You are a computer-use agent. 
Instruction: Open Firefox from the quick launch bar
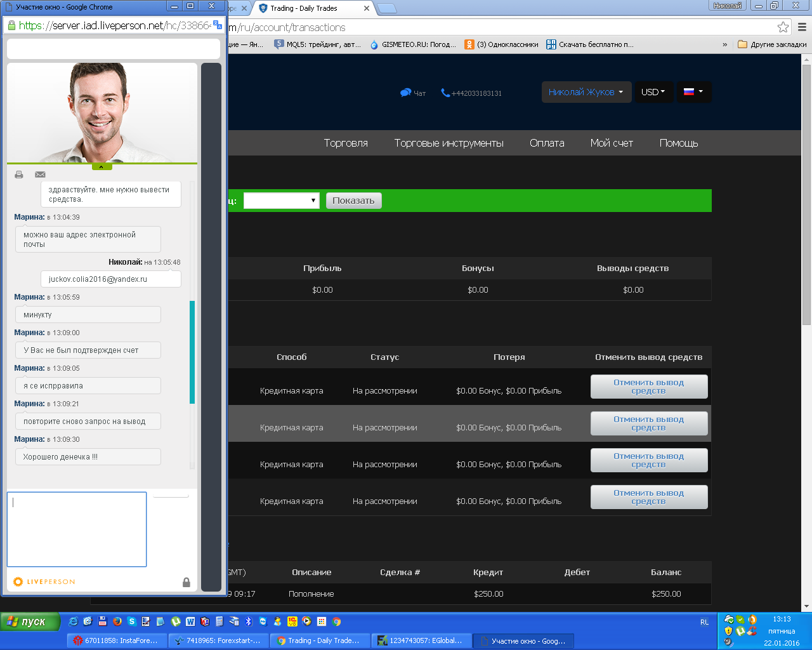coord(117,621)
